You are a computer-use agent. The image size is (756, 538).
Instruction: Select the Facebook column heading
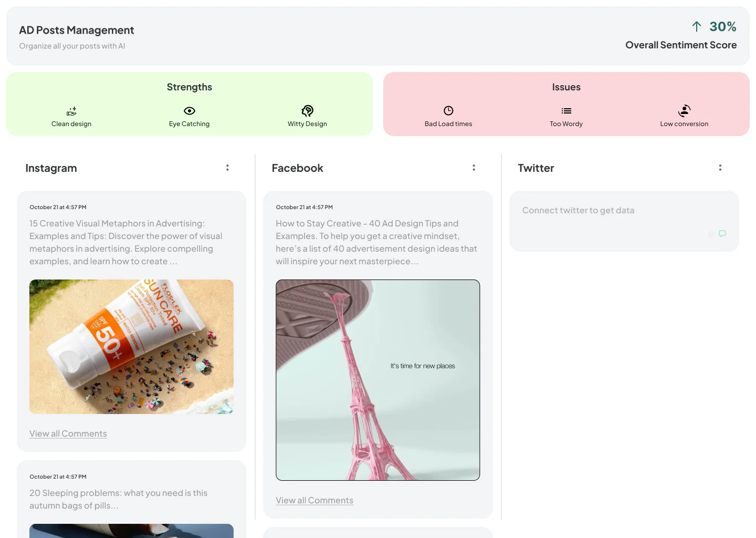click(297, 168)
